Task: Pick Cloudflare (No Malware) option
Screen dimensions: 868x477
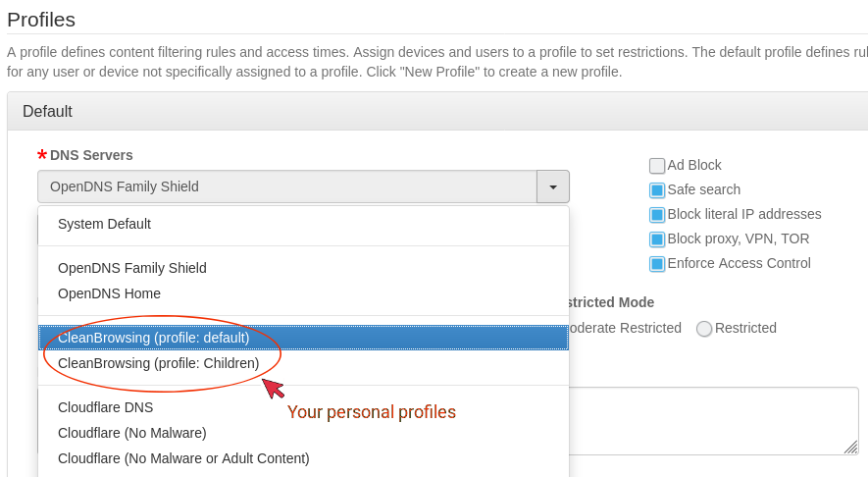Action: pyautogui.click(x=131, y=433)
